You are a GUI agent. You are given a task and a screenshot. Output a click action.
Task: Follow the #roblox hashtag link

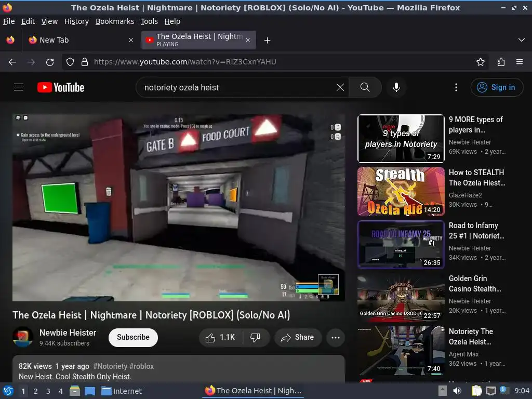click(141, 366)
